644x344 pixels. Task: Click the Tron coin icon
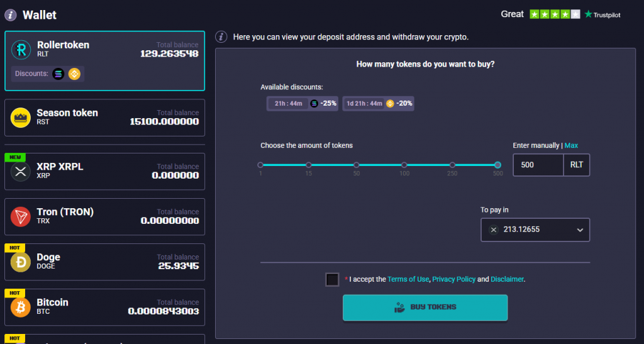click(21, 217)
